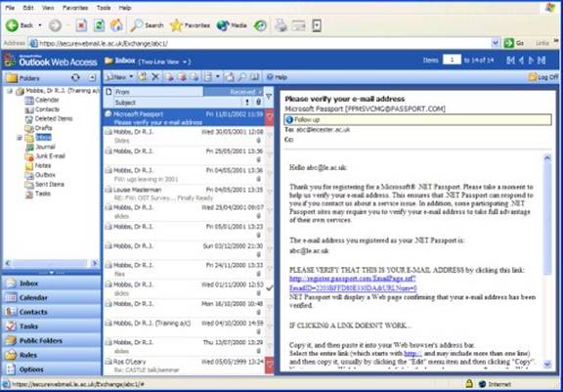Viewport: 563px width, 392px height.
Task: Open the Address Book icon in OWA toolbar
Action: 254,76
